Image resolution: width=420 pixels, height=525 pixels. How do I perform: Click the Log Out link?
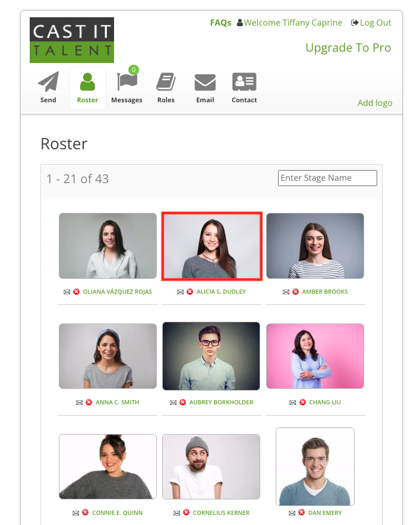coord(371,23)
